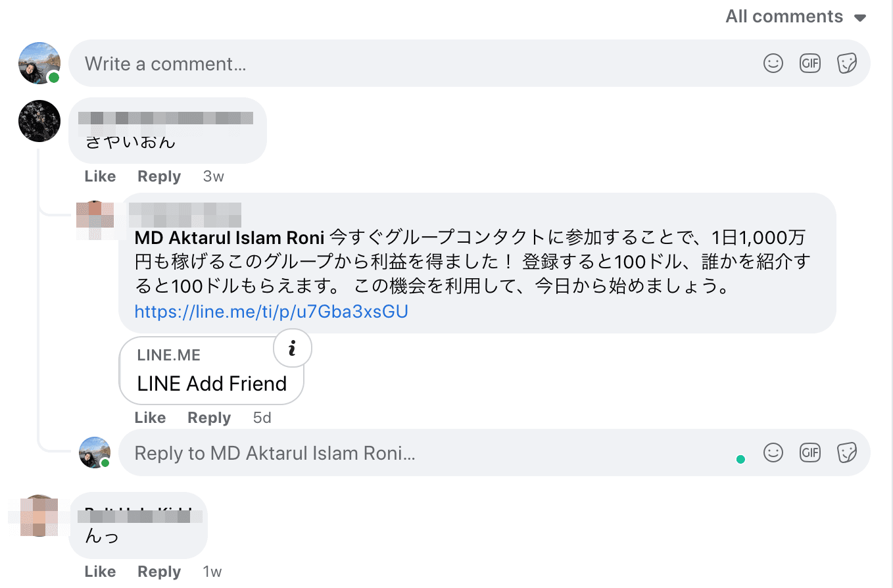Reply to the んっ comment
The height and width of the screenshot is (588, 893).
point(159,572)
